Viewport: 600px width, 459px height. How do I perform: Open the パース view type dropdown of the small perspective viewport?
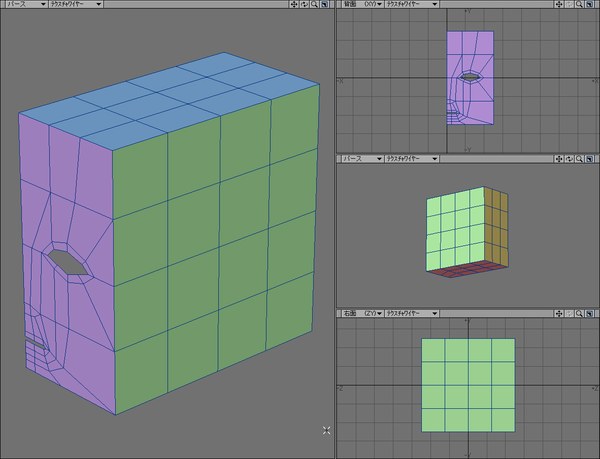point(362,159)
